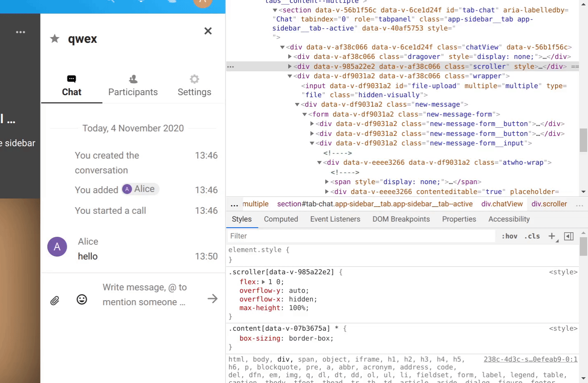
Task: Click the elements panel scroll down arrow
Action: [583, 192]
